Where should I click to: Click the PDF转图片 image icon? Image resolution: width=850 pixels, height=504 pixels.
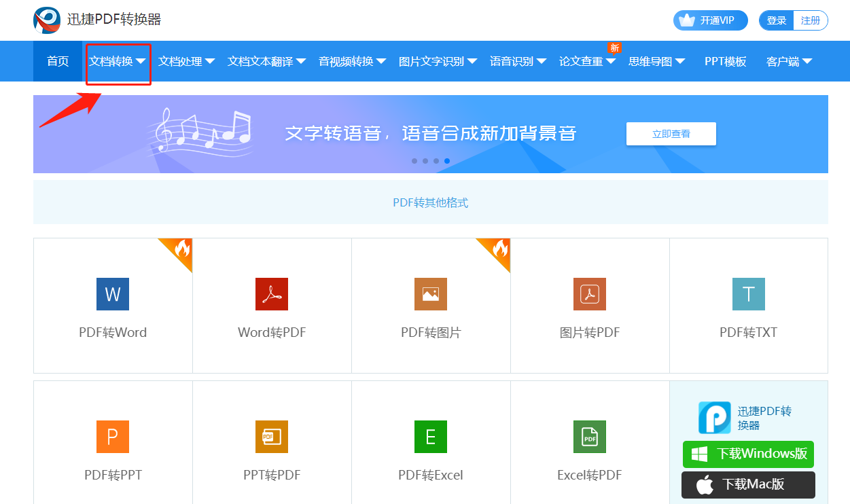pyautogui.click(x=430, y=294)
